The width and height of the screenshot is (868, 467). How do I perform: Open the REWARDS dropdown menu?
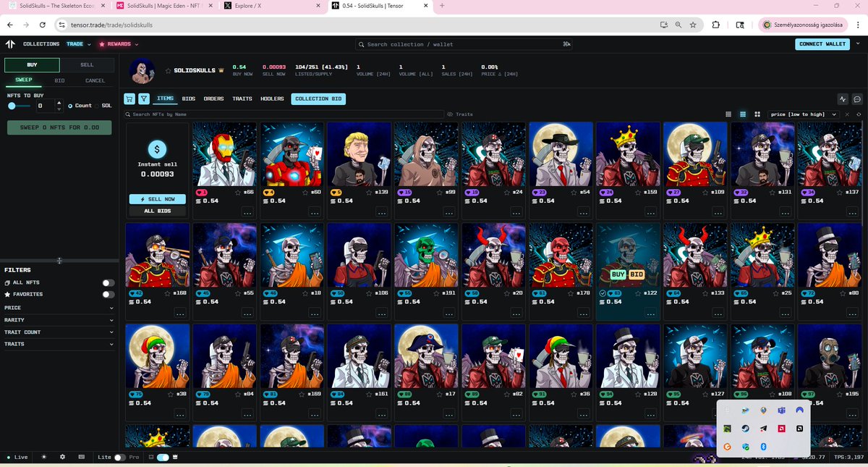point(119,44)
